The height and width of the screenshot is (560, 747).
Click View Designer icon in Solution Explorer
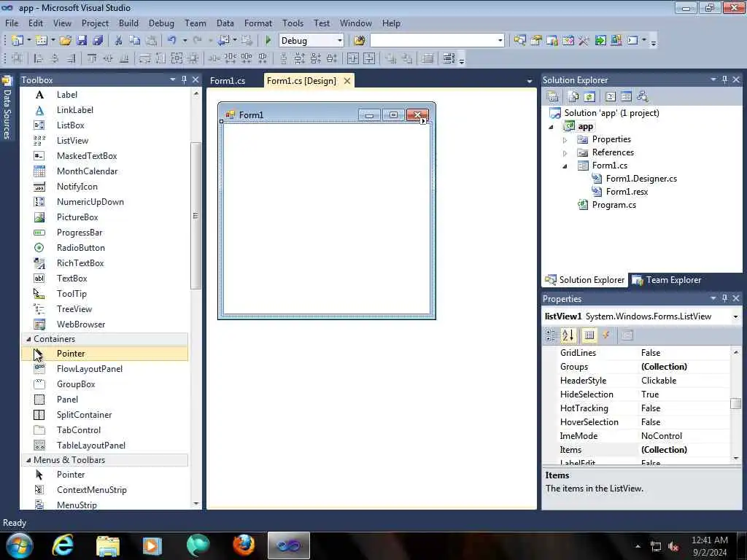[626, 97]
